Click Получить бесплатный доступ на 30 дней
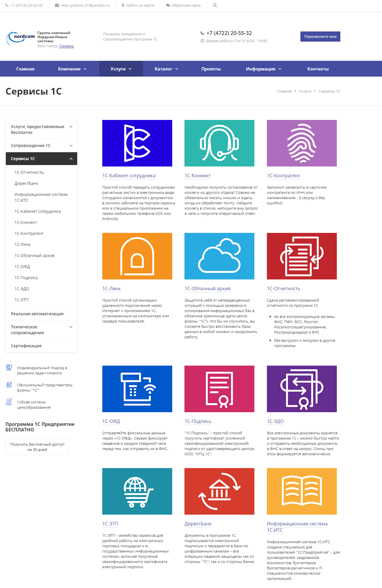This screenshot has height=588, width=382. point(37,447)
